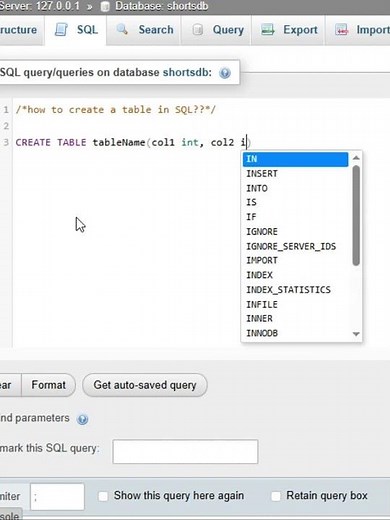Open help icon next to shortsdb heading
The height and width of the screenshot is (520, 390).
pos(225,73)
